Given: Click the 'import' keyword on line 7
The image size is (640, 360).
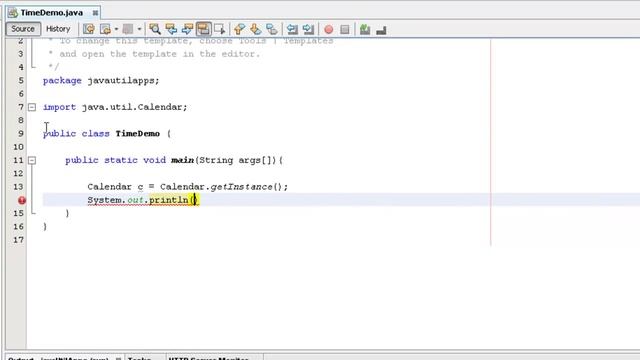Looking at the screenshot, I should pos(59,107).
